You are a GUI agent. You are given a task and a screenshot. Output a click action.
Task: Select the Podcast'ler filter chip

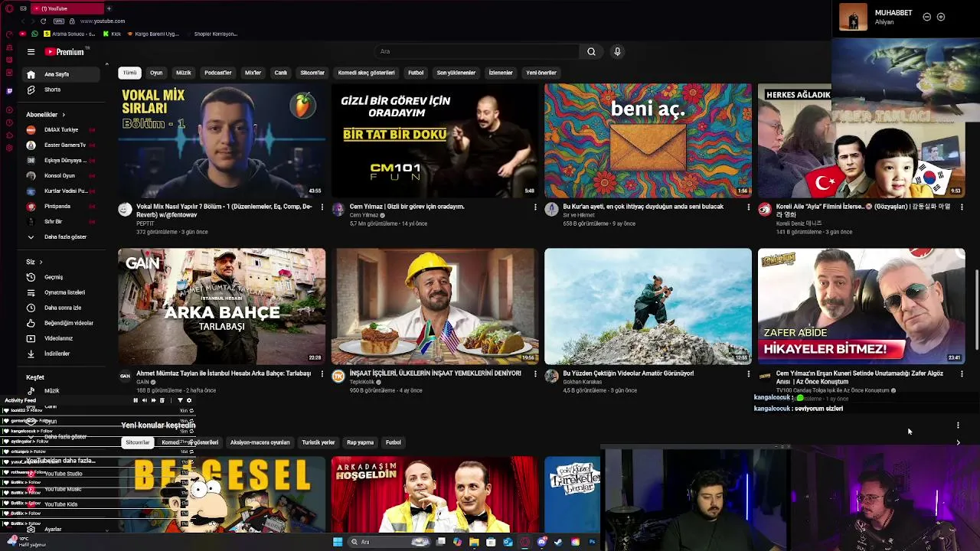point(218,73)
